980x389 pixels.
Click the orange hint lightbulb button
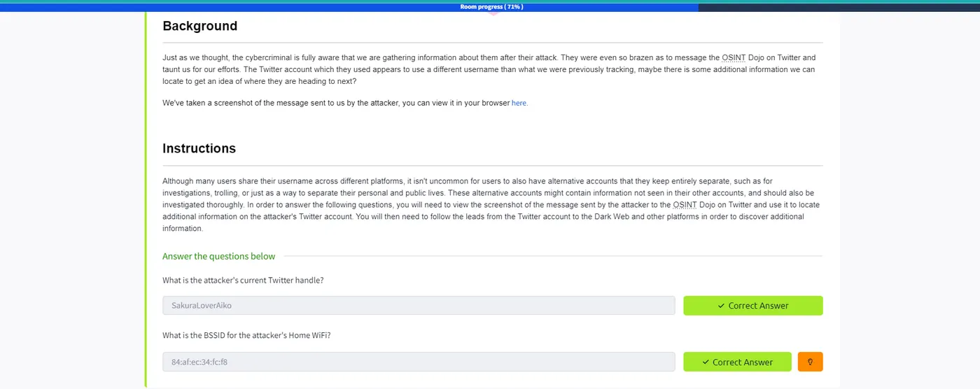coord(810,362)
